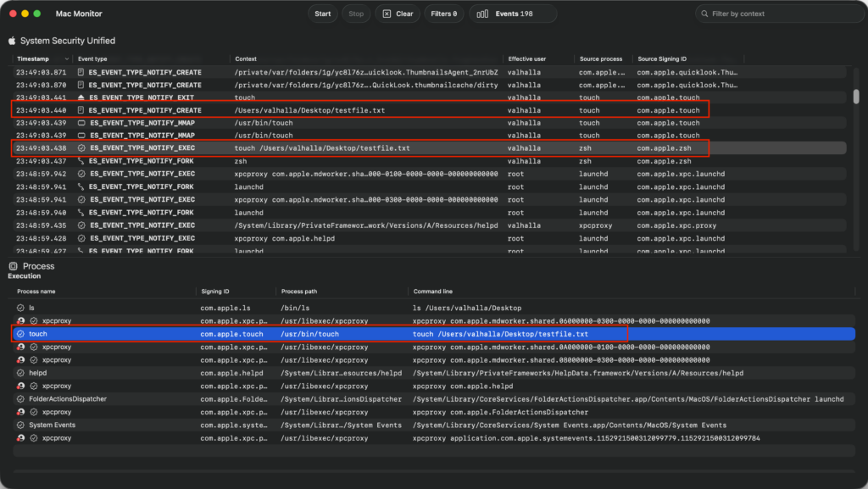Viewport: 868px width, 489px height.
Task: Open the Filters 0 popover
Action: point(443,14)
